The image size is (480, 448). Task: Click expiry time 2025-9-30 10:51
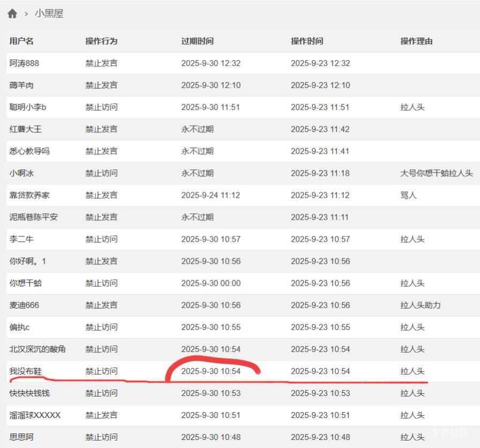pos(211,415)
